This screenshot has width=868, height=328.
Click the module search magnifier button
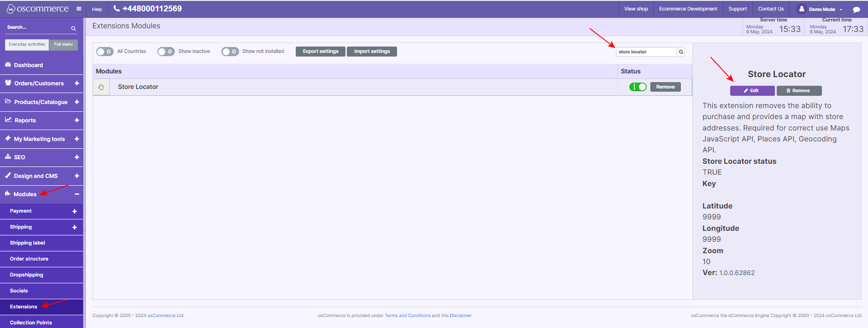click(681, 52)
